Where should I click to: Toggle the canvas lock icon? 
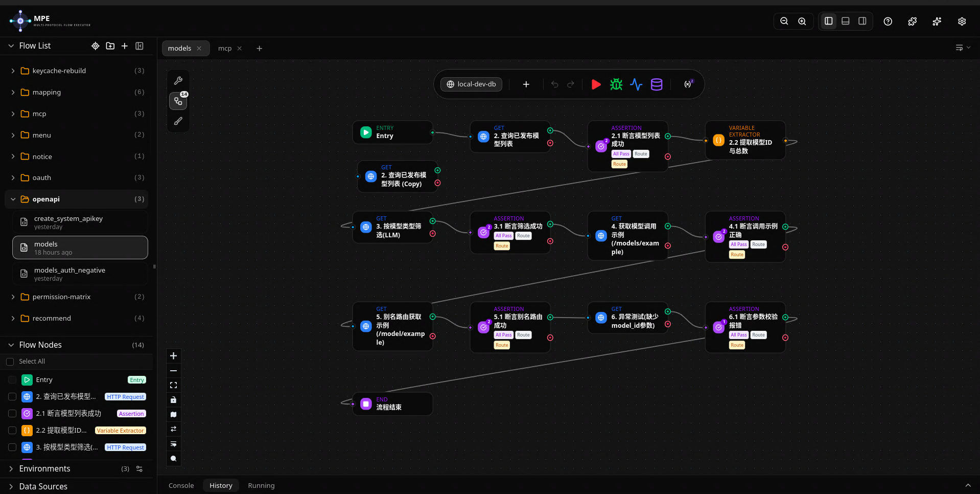tap(174, 400)
